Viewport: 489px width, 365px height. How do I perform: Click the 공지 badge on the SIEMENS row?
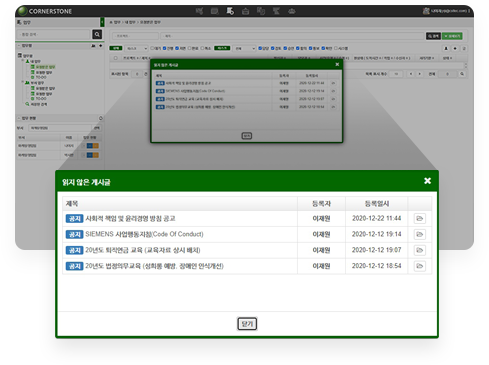coord(74,234)
